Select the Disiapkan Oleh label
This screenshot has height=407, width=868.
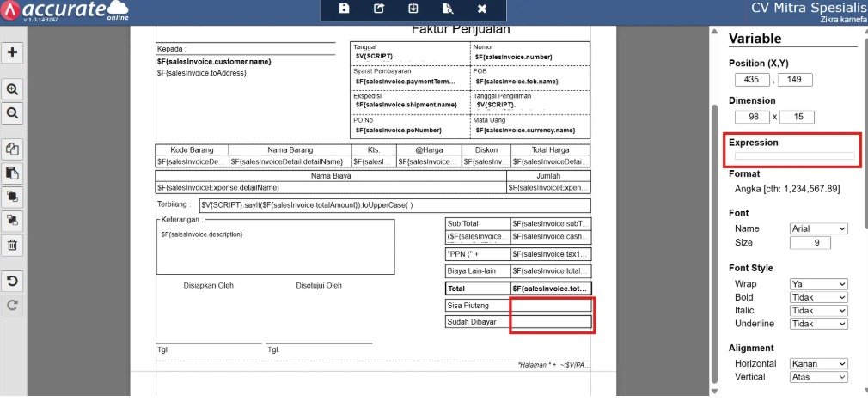tap(209, 285)
